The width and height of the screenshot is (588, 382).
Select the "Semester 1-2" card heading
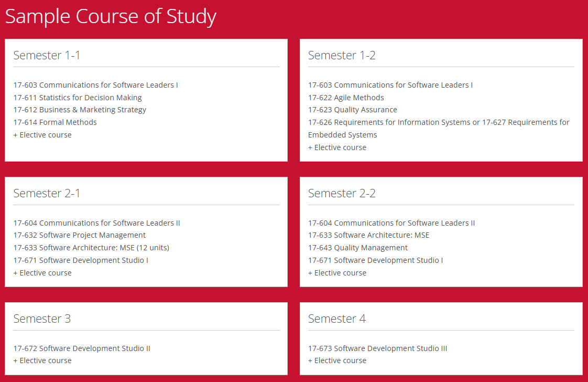[x=342, y=55]
